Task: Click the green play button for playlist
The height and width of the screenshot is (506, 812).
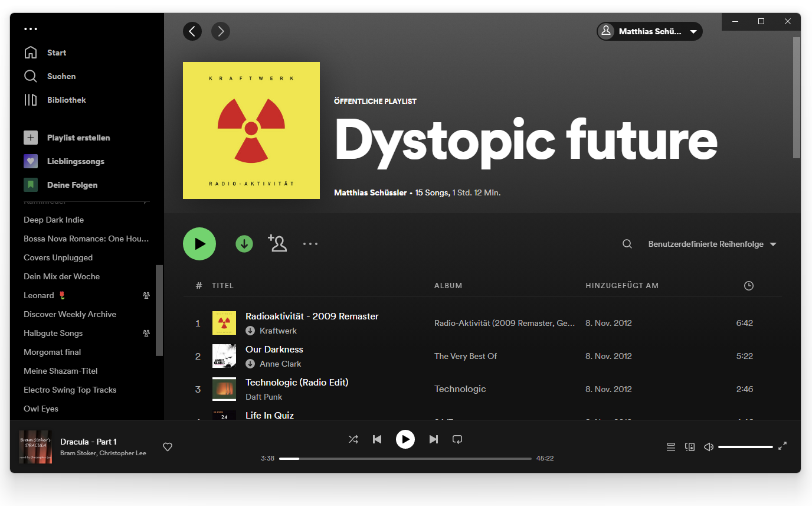Action: pos(199,244)
